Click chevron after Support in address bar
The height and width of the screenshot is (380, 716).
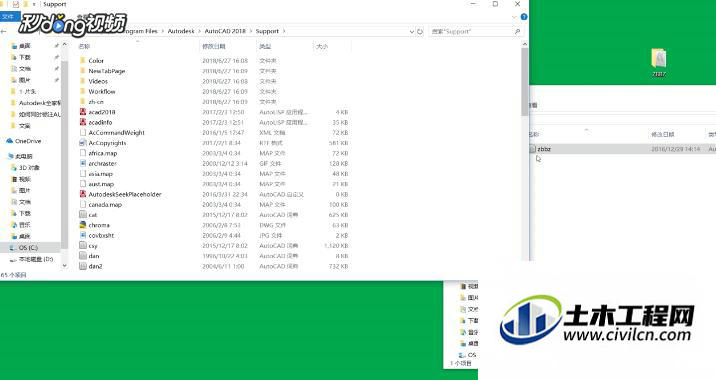[284, 31]
